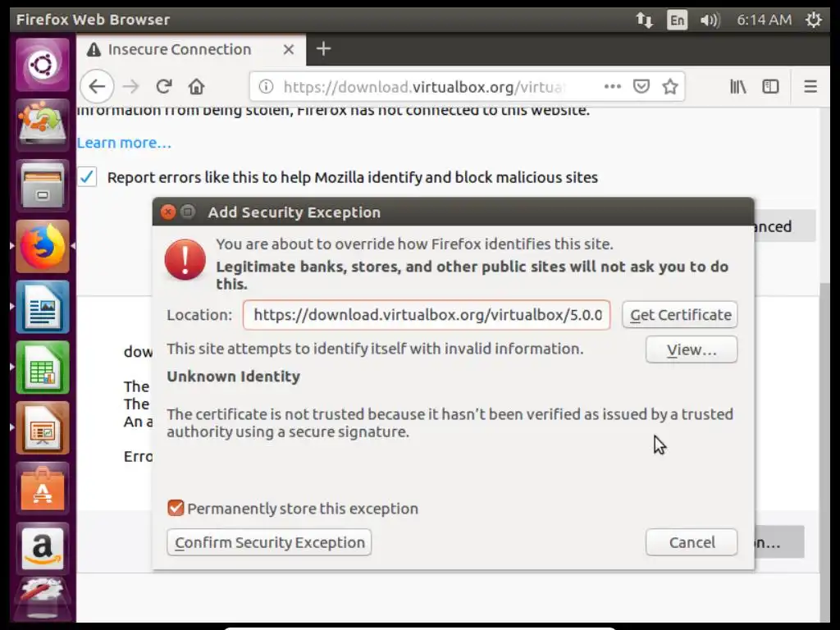Open Ubuntu dash search in launcher
The image size is (840, 630).
(x=43, y=65)
